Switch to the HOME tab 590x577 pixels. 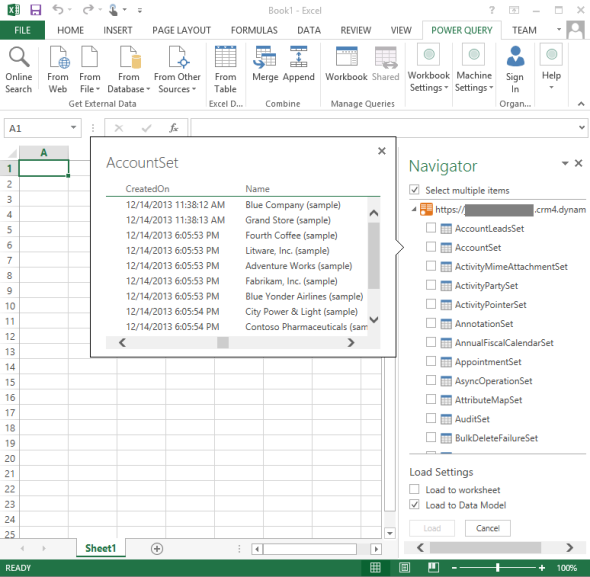pos(70,30)
